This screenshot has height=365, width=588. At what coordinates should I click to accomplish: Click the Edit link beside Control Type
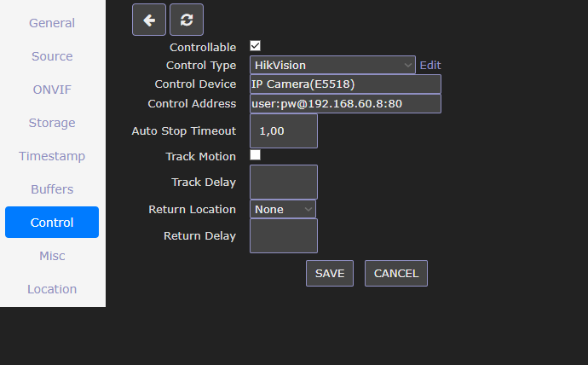click(x=430, y=66)
